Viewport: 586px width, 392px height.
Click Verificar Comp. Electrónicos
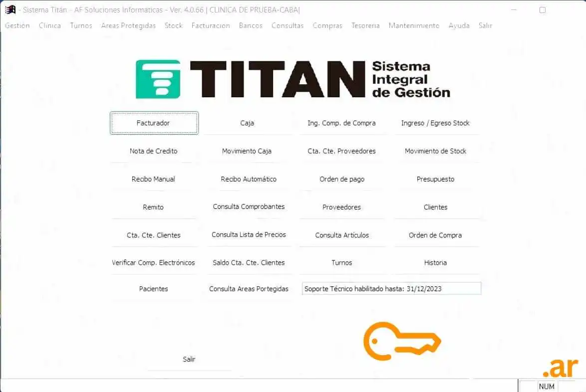[154, 263]
